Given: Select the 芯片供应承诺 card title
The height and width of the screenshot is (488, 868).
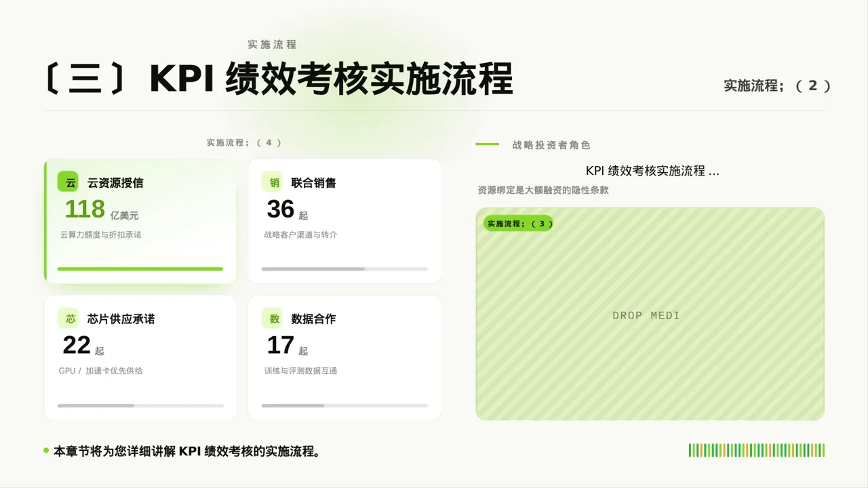Looking at the screenshot, I should point(121,319).
